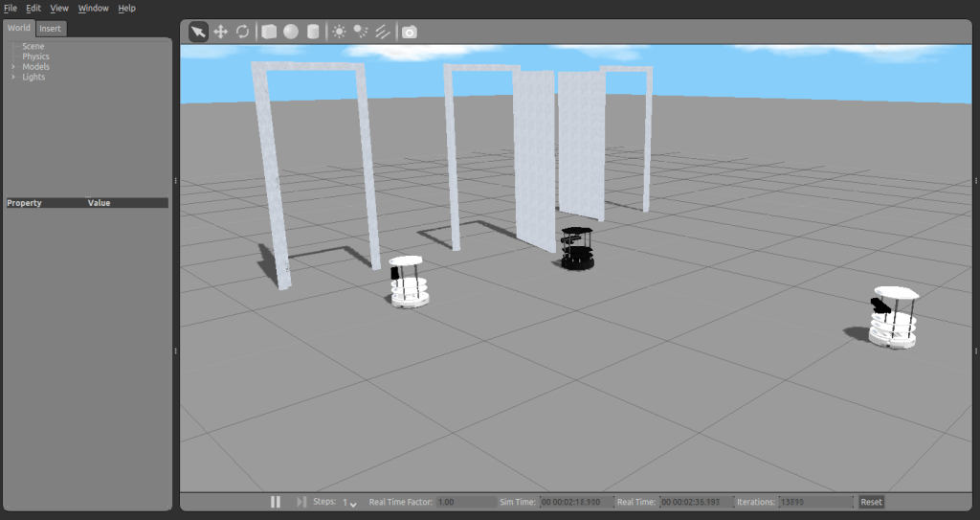This screenshot has height=520, width=980.
Task: Open the Window menu
Action: click(93, 8)
